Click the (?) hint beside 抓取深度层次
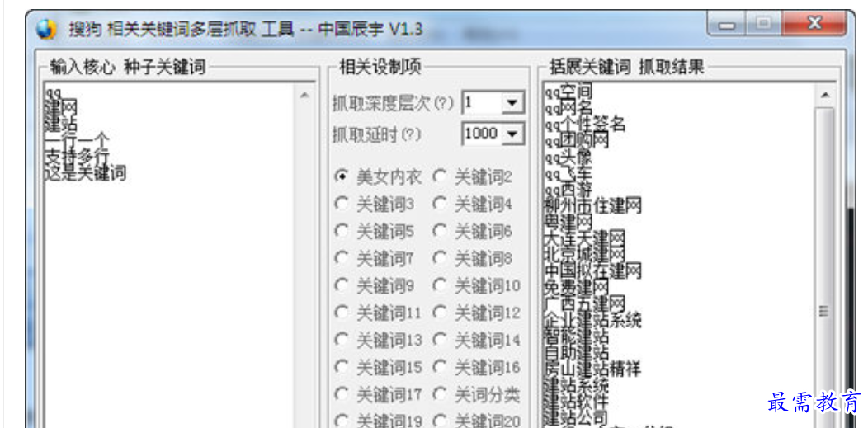868x428 pixels. coord(443,103)
